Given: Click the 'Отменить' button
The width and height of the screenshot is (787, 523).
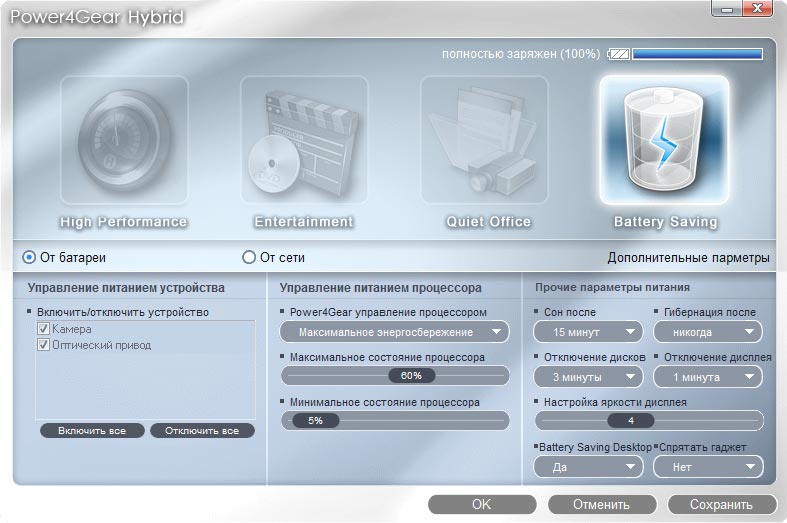Looking at the screenshot, I should point(602,504).
